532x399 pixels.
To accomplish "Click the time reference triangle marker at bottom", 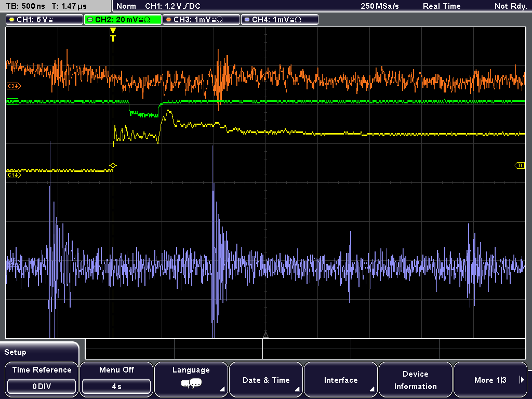I will (x=265, y=335).
